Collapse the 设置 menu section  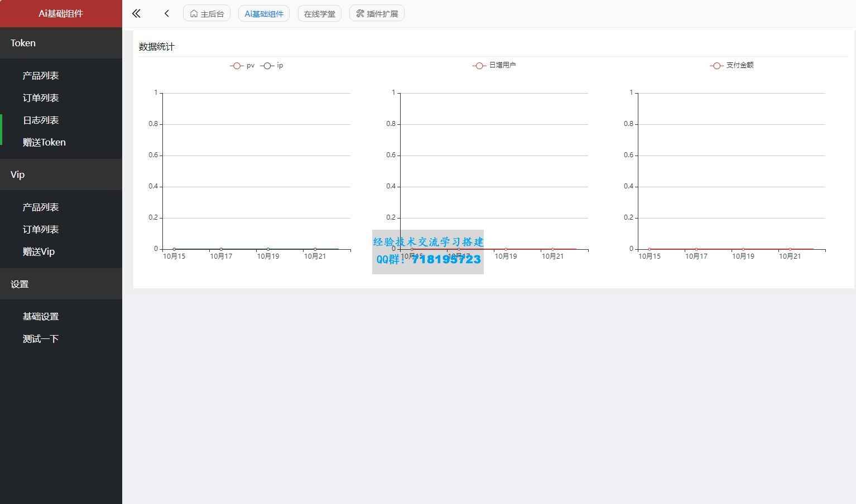point(61,284)
